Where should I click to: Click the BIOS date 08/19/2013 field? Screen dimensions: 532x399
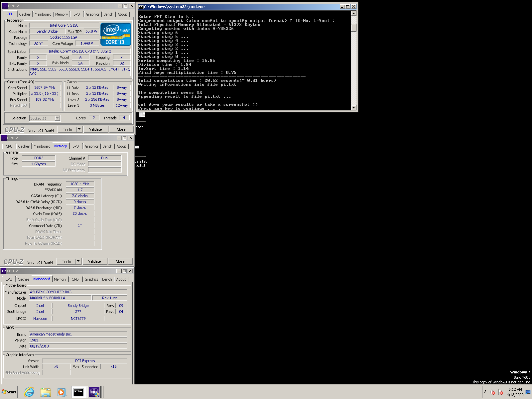(x=78, y=346)
